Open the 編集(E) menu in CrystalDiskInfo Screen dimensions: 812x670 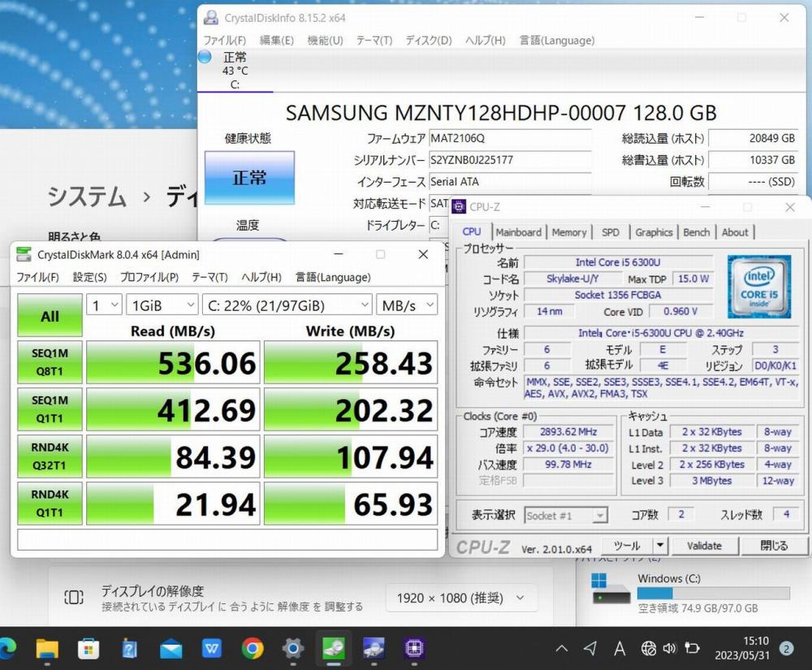(277, 41)
